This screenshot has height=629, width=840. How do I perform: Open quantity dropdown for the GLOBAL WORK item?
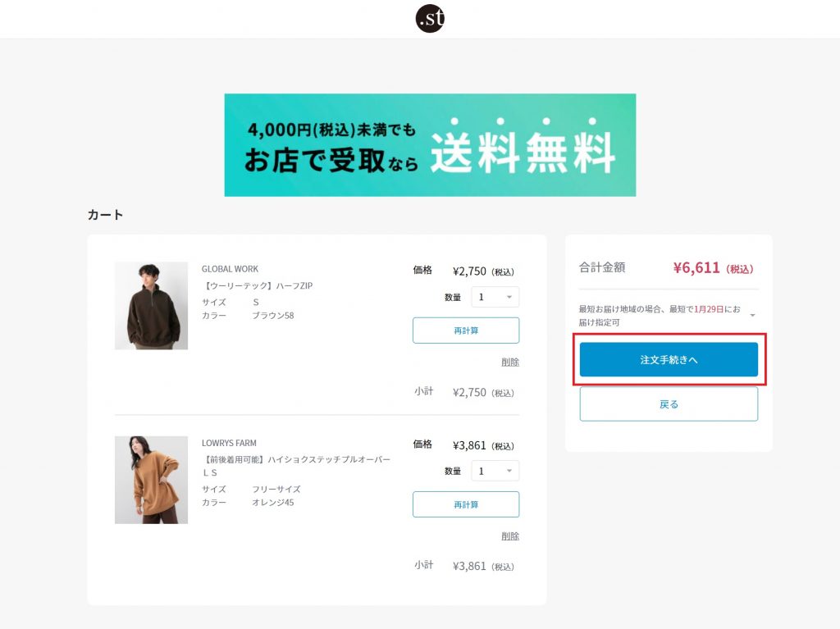pos(495,297)
